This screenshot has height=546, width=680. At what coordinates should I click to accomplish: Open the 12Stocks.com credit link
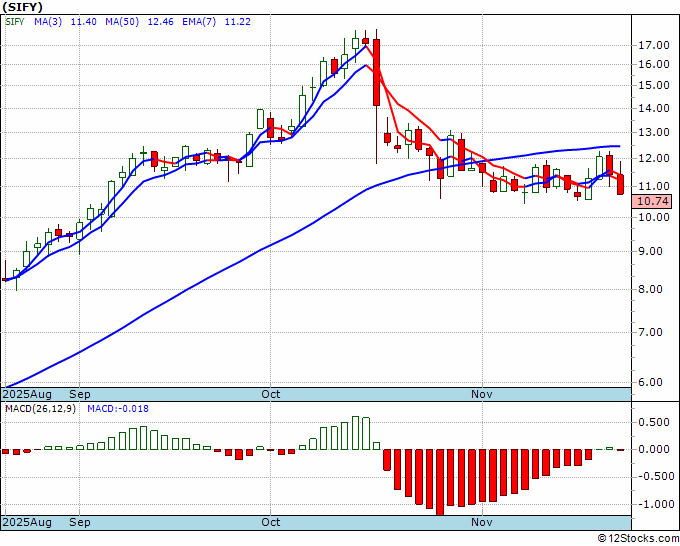[x=638, y=539]
